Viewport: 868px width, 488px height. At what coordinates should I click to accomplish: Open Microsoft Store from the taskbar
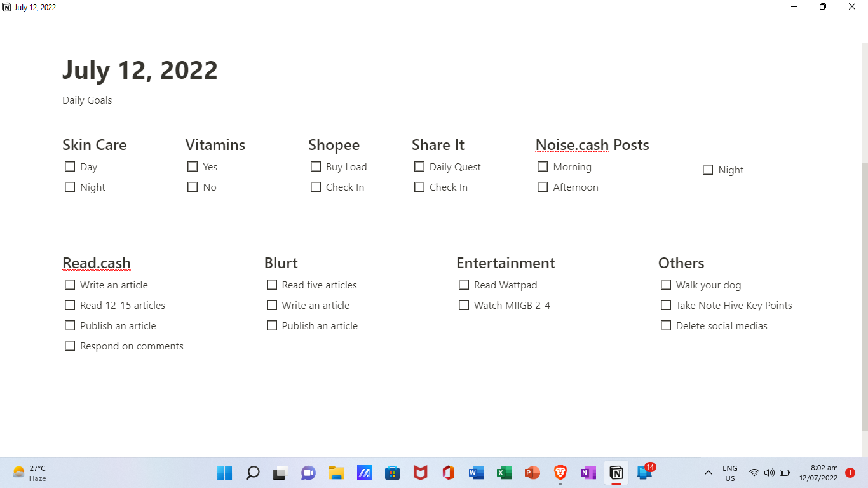(x=392, y=473)
